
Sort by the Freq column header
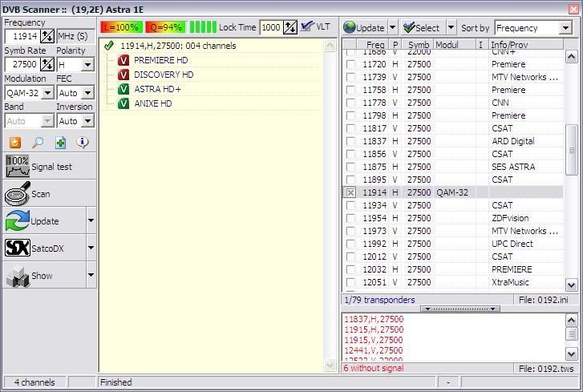372,45
